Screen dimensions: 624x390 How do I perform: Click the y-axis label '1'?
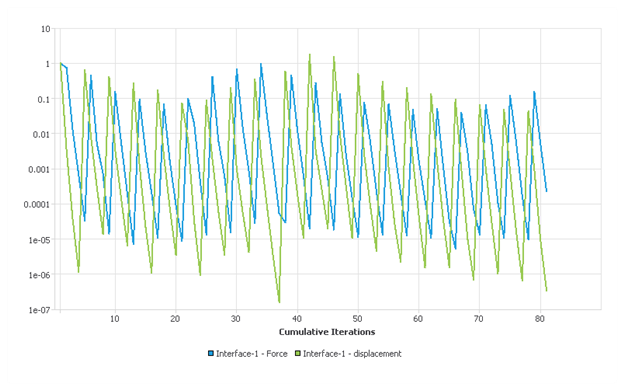click(48, 64)
